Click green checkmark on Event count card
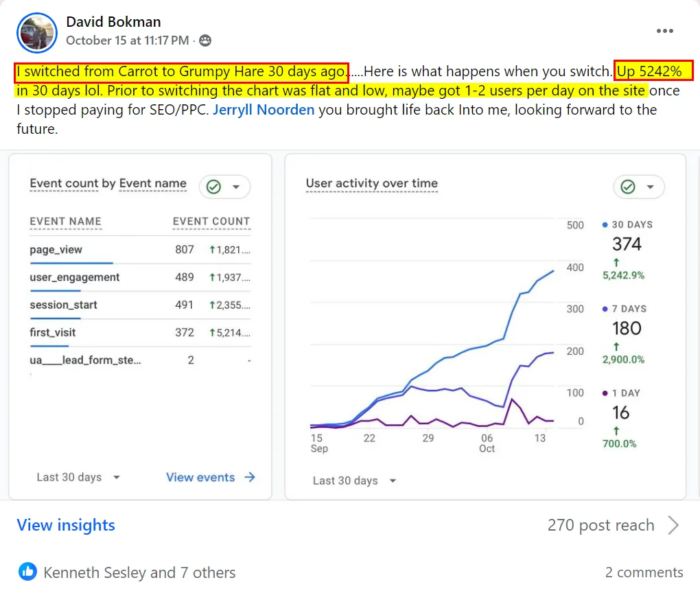Viewport: 700px width, 591px height. point(213,187)
